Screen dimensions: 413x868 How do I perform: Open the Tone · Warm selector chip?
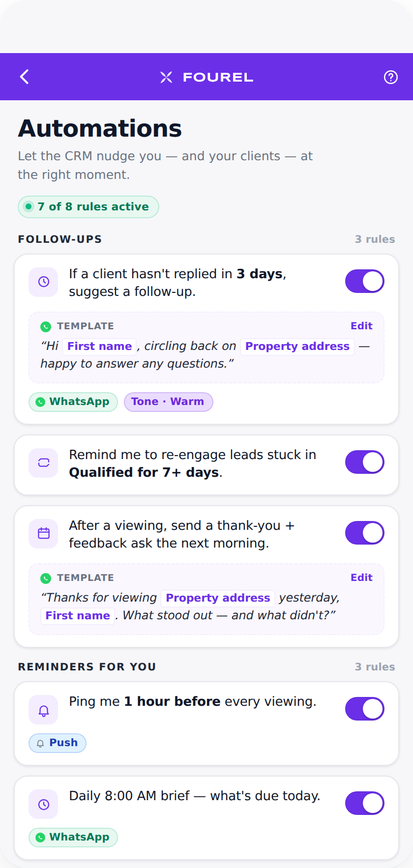168,402
